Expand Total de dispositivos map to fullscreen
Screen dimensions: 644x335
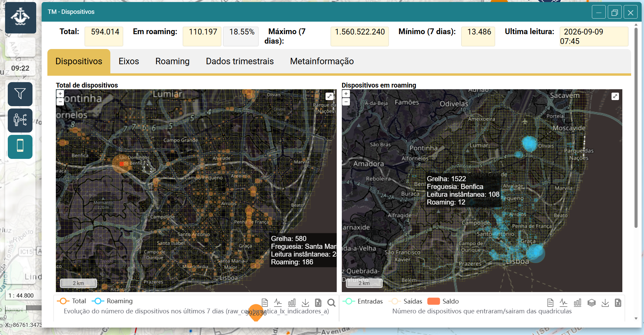tap(329, 96)
